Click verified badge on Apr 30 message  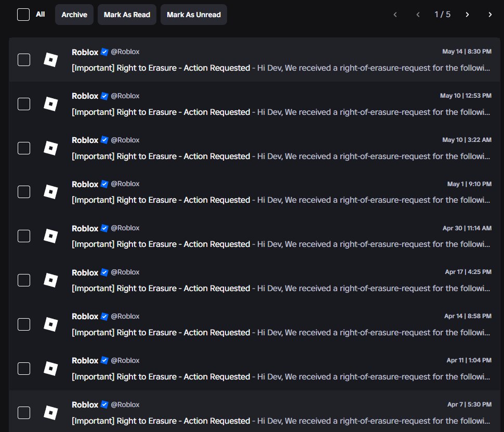pyautogui.click(x=104, y=228)
